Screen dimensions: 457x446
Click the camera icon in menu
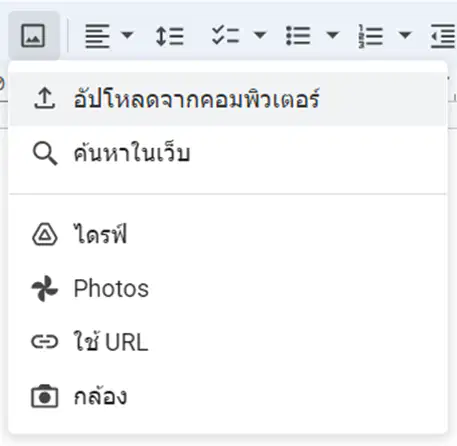[45, 396]
